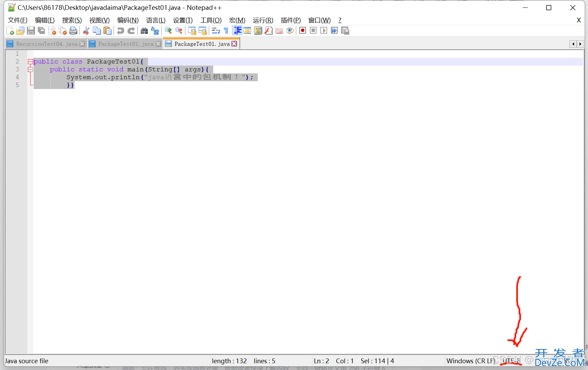Click the Open file folder icon
The width and height of the screenshot is (588, 370).
point(20,31)
